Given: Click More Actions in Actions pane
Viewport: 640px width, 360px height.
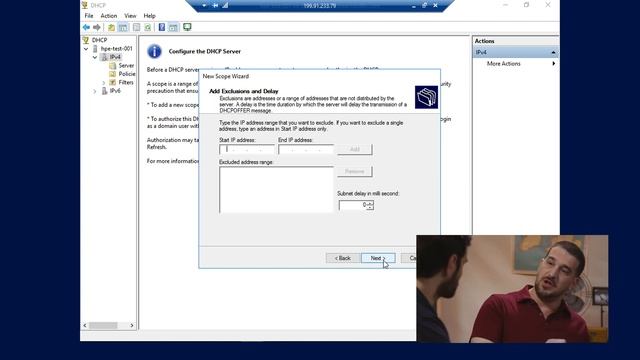Looking at the screenshot, I should 503,64.
